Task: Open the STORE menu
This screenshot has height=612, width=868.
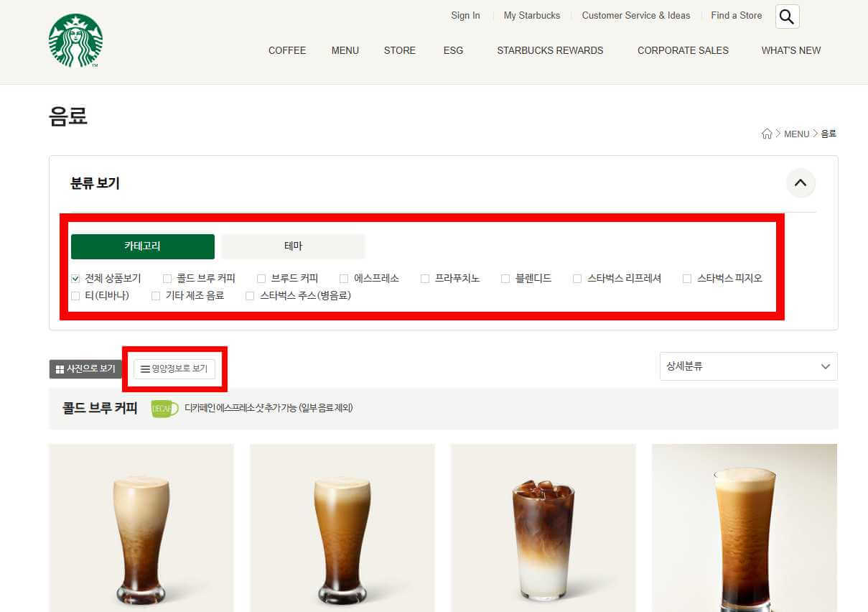Action: pyautogui.click(x=400, y=50)
